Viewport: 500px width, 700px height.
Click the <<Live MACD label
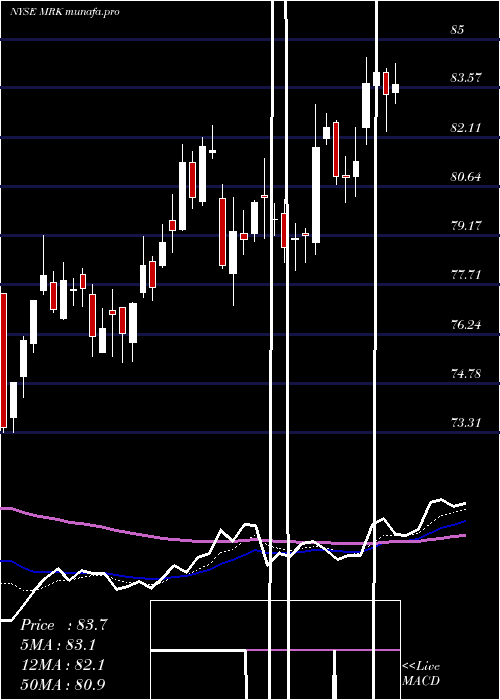point(421,673)
